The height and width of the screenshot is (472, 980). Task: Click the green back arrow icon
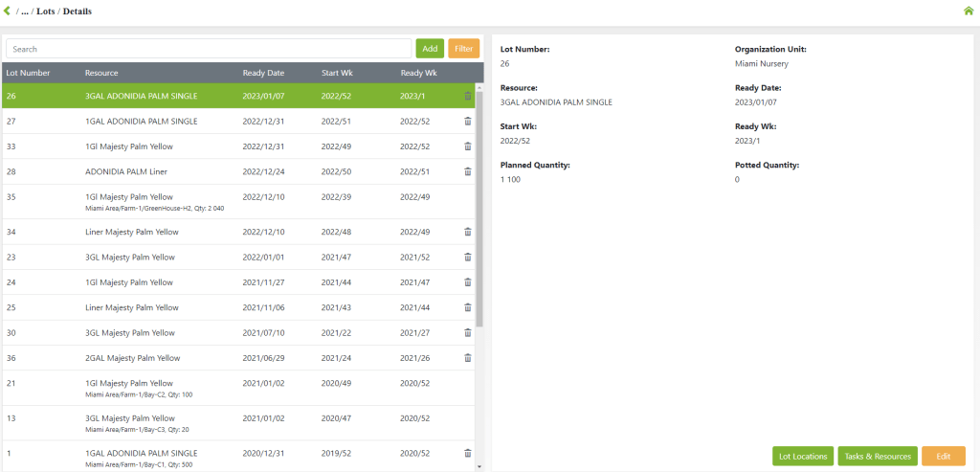[7, 11]
